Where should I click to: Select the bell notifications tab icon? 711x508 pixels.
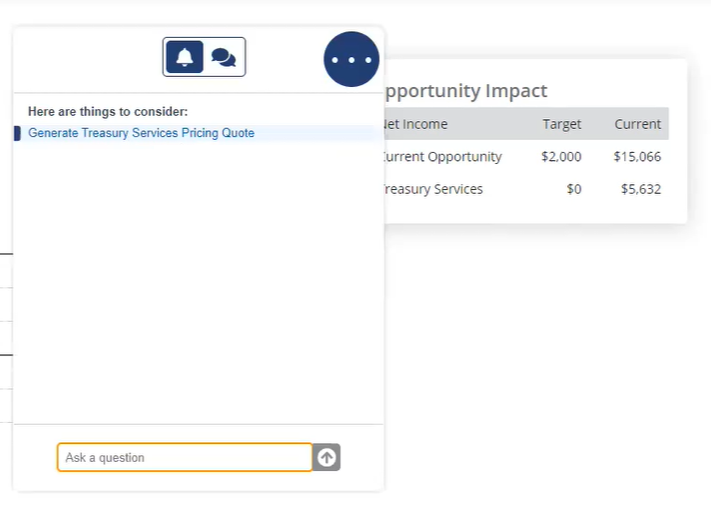(x=184, y=57)
